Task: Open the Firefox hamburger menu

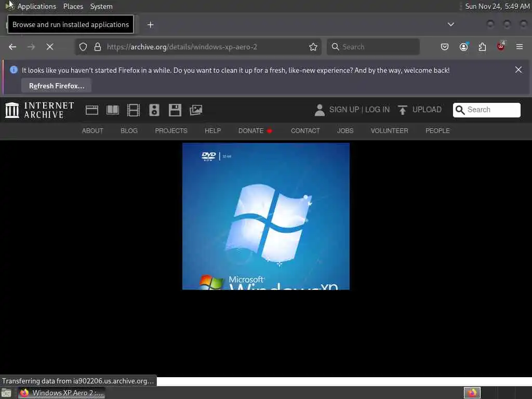Action: [520, 47]
